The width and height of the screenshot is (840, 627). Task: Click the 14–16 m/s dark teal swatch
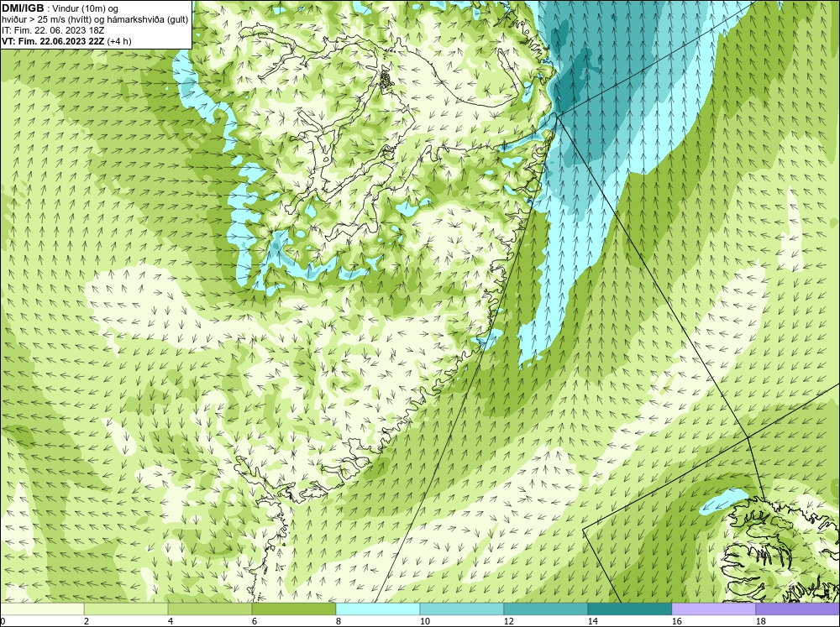click(630, 609)
